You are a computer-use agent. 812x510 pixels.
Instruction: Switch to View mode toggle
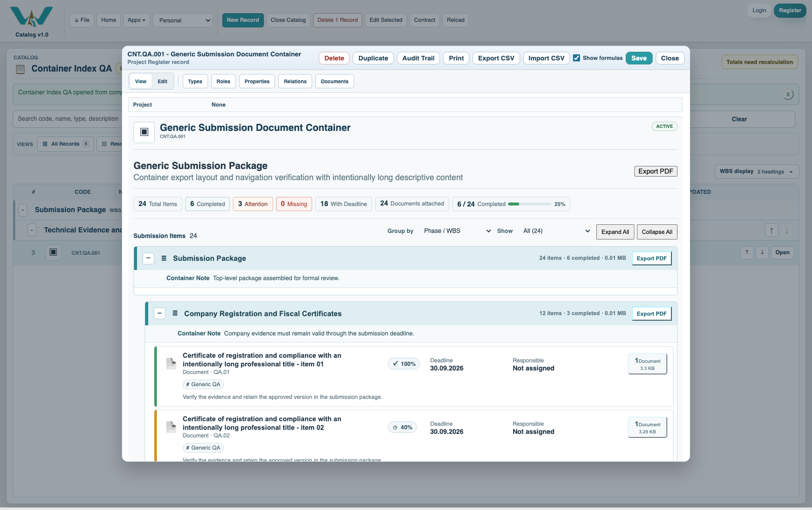[141, 81]
